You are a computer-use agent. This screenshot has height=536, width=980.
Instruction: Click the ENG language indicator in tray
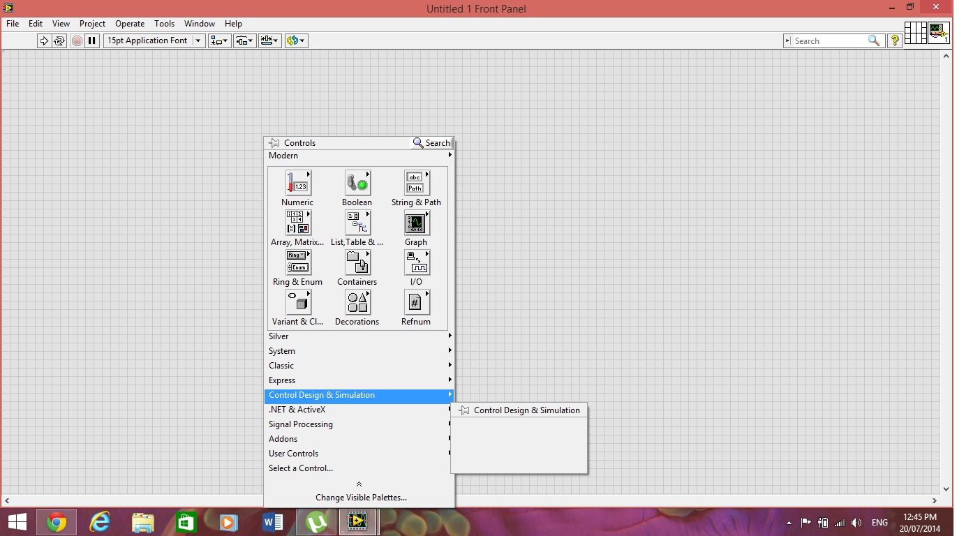point(879,523)
